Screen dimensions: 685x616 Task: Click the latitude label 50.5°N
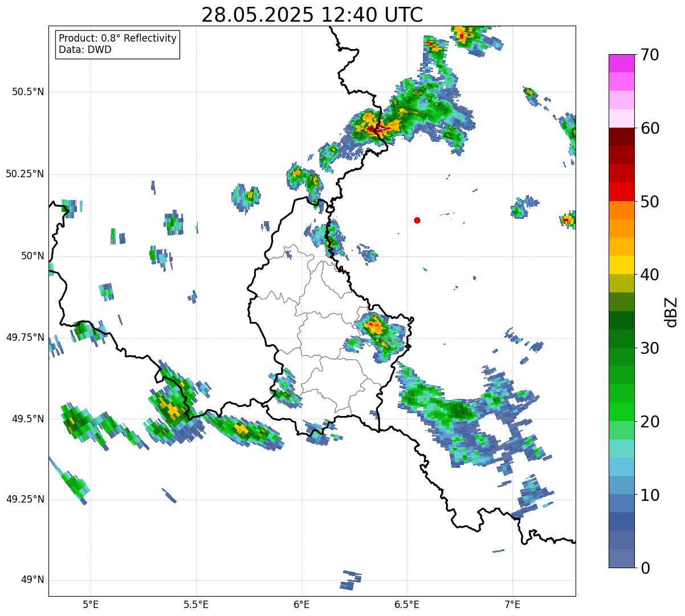28,92
